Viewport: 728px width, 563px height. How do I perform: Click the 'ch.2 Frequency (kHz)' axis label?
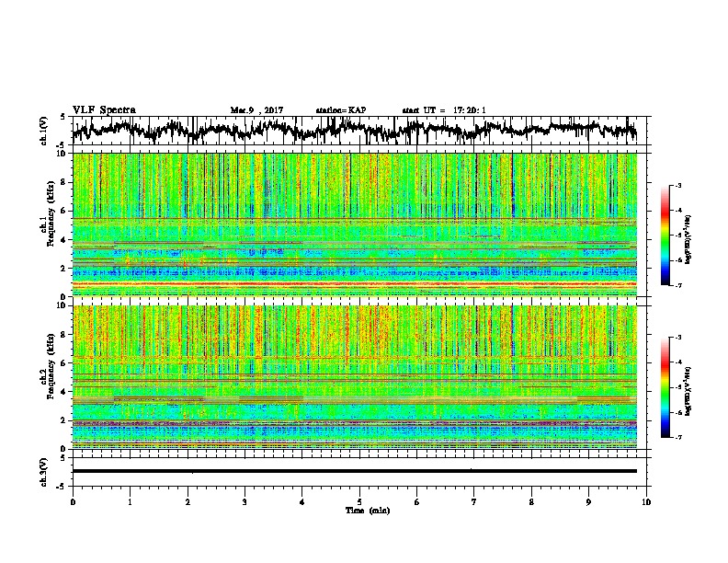[47, 367]
